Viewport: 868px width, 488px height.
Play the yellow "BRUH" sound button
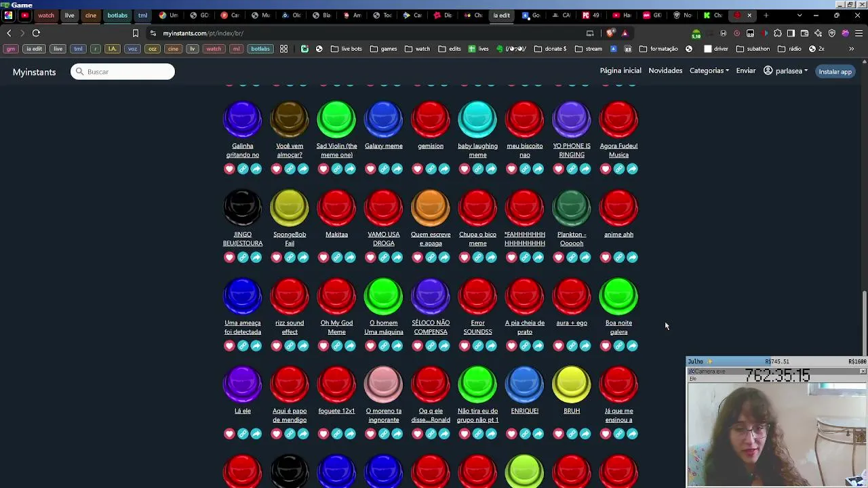click(572, 384)
